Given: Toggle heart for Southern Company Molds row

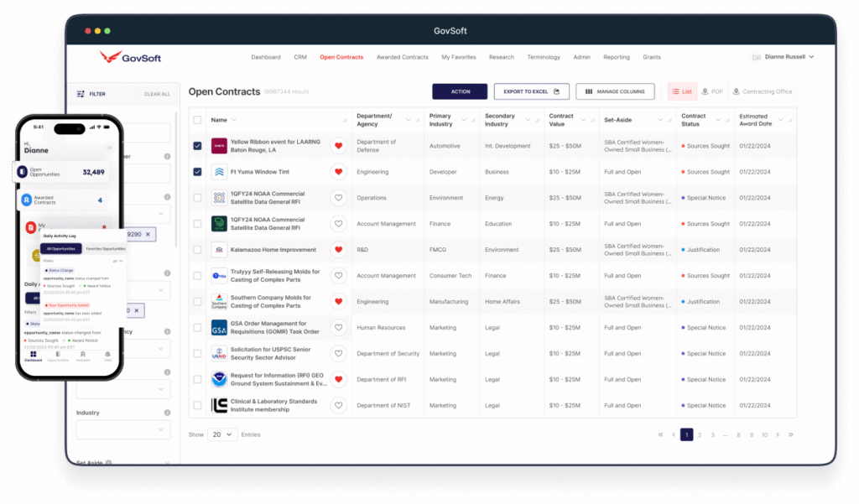Looking at the screenshot, I should click(339, 302).
